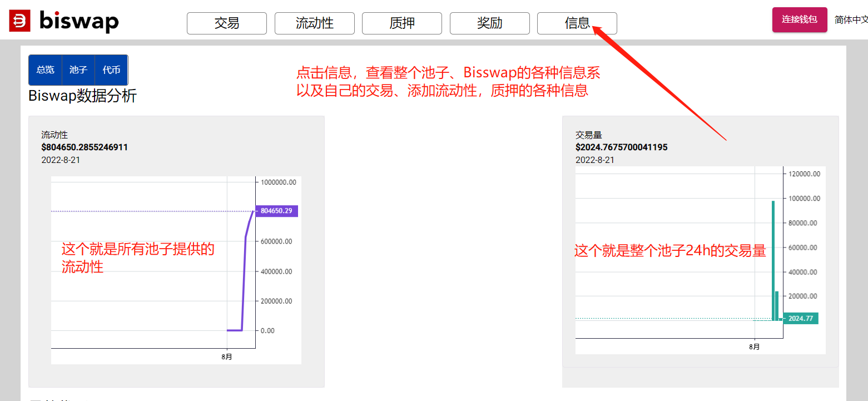Switch to the 池子 tab
Viewport: 868px width, 401px height.
(78, 70)
